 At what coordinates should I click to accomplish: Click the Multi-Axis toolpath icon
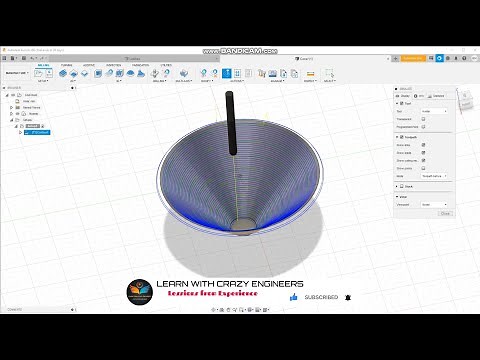click(x=184, y=73)
